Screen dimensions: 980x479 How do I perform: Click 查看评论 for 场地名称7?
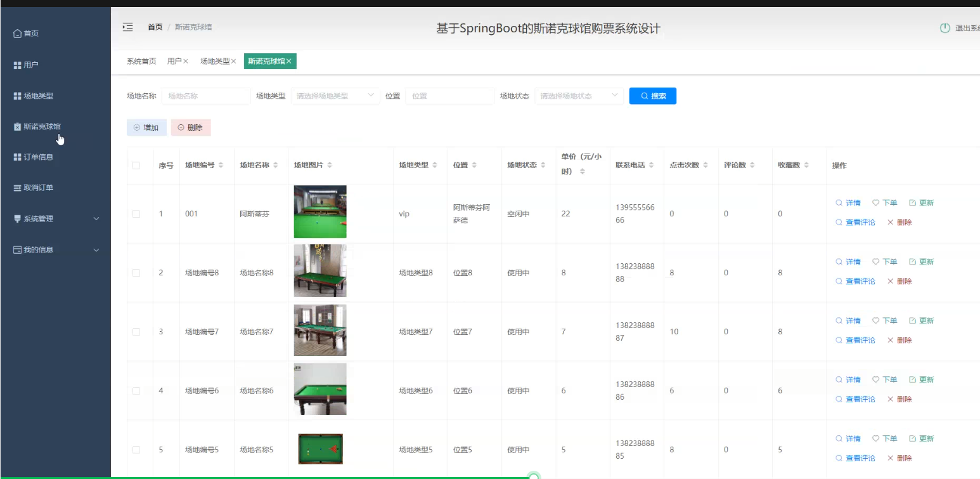tap(855, 341)
